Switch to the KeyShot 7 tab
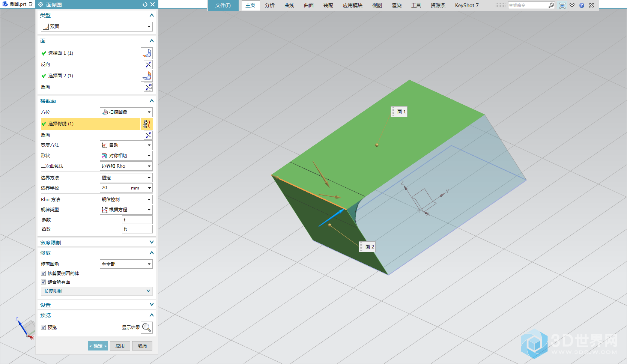 click(x=467, y=5)
